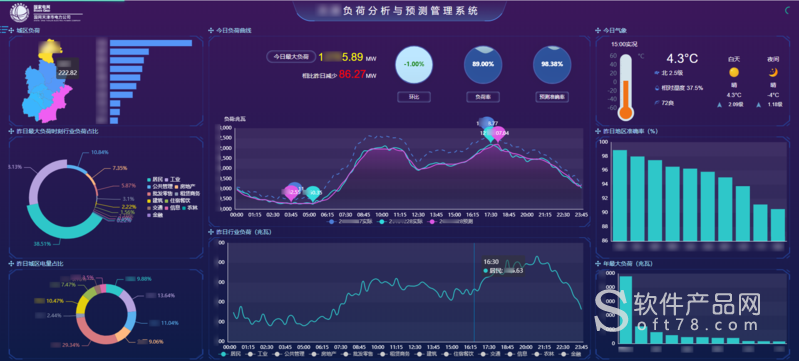This screenshot has height=361, width=799.
Task: Click the cross icon beside 昨日最大负荷时刻行业负荷占比 title
Action: [x=12, y=131]
